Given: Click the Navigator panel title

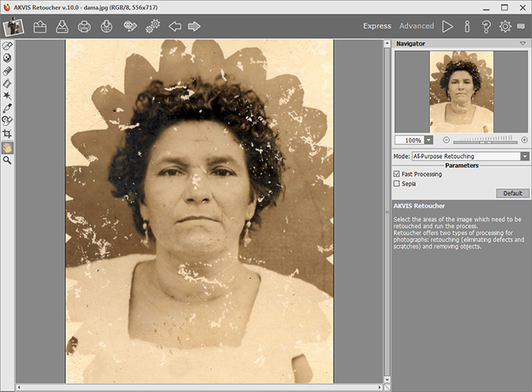Looking at the screenshot, I should pos(410,43).
